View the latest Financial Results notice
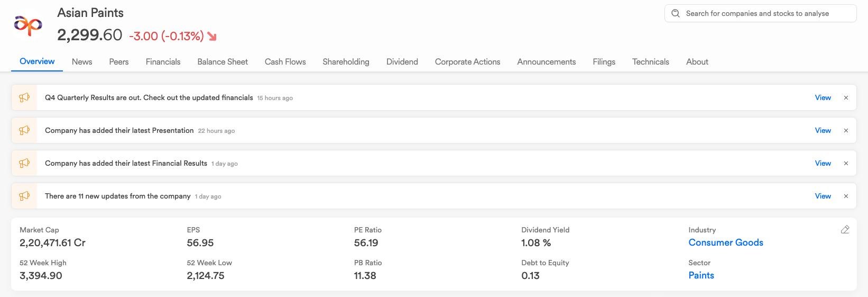The height and width of the screenshot is (297, 868). (x=823, y=163)
